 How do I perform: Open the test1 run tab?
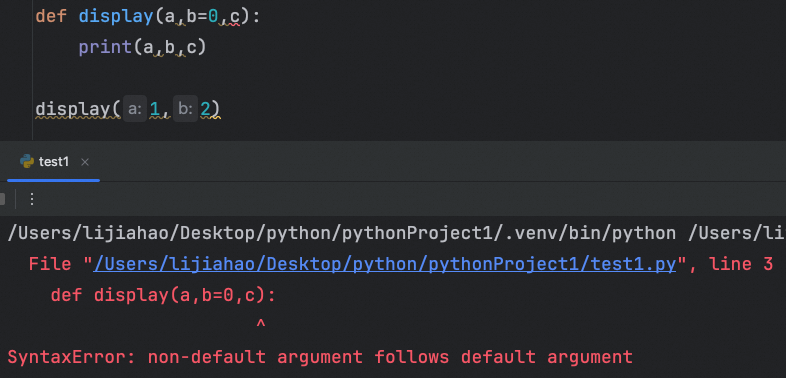(53, 162)
